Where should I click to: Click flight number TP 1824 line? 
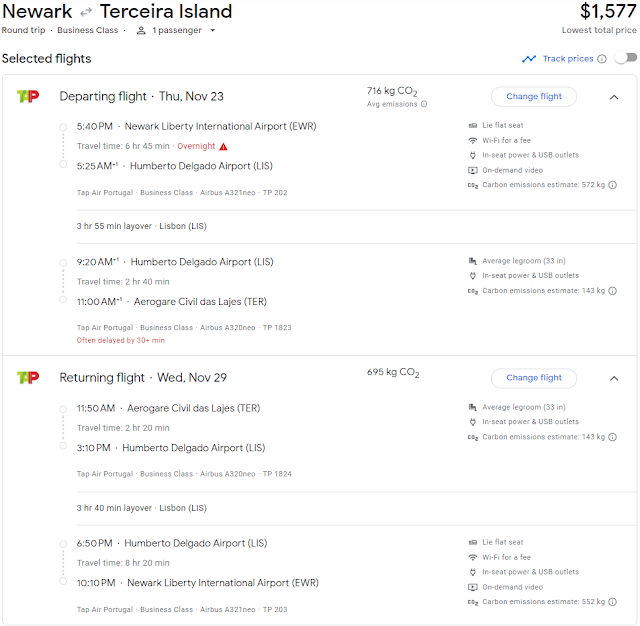[184, 474]
